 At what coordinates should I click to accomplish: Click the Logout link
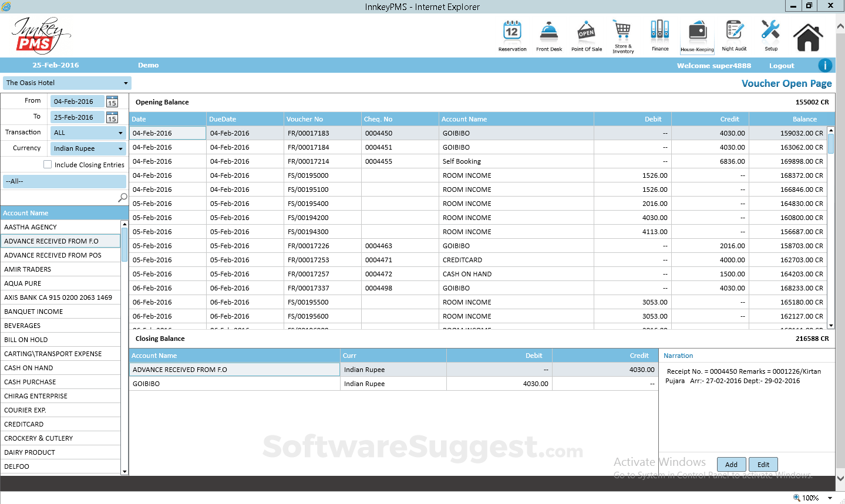[781, 66]
